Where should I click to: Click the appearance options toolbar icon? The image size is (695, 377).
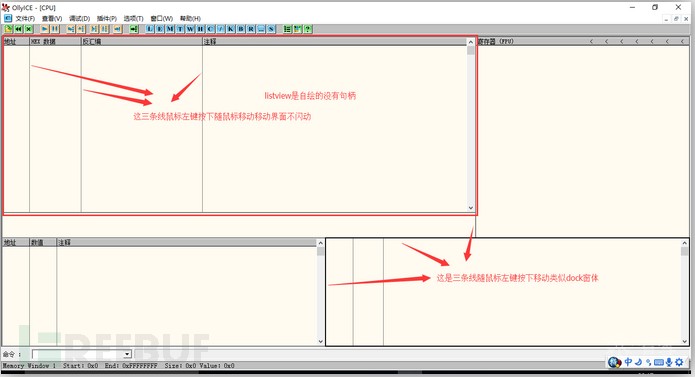(x=297, y=29)
